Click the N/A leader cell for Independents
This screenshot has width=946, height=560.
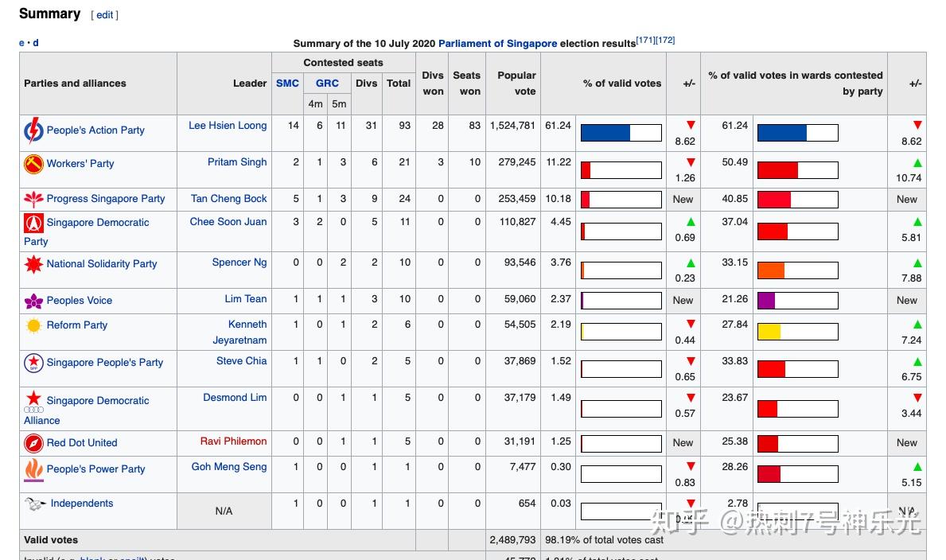tap(224, 511)
